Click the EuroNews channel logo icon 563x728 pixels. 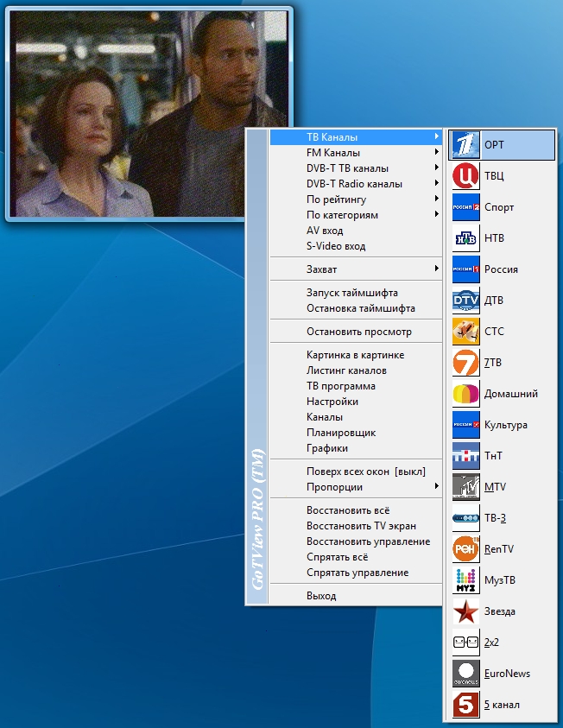tap(466, 674)
